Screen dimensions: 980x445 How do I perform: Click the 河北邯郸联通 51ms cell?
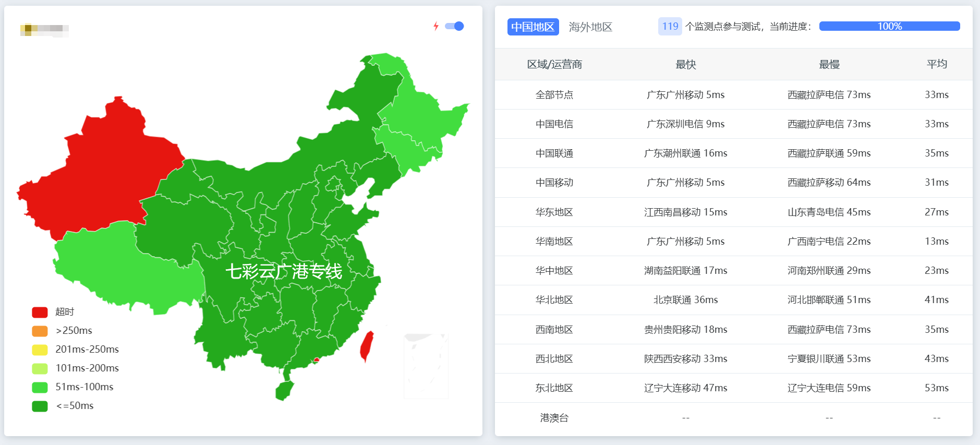[x=829, y=299]
